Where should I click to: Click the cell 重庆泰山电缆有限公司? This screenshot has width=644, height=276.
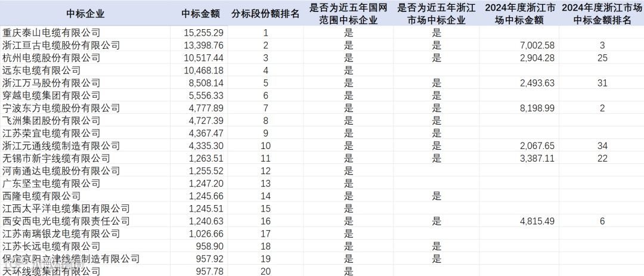pyautogui.click(x=51, y=32)
